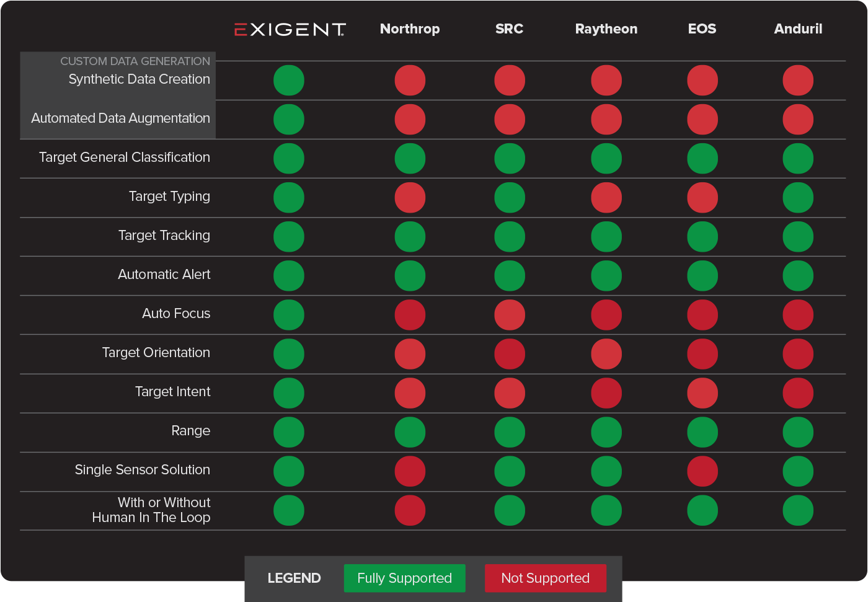Click Anduril's green dot for Range
The width and height of the screenshot is (868, 602).
(798, 432)
